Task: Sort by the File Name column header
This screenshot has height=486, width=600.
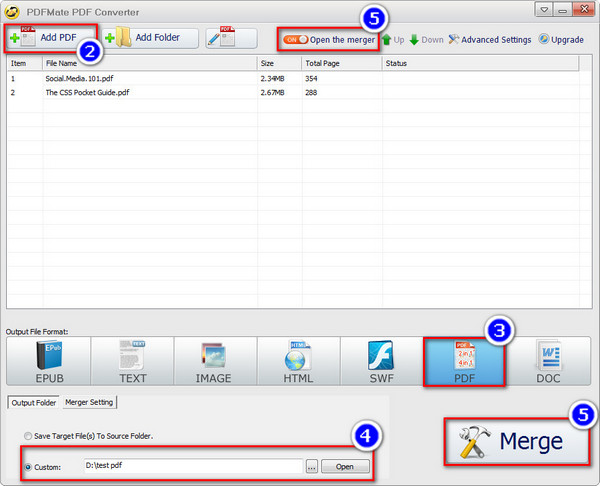Action: 150,64
